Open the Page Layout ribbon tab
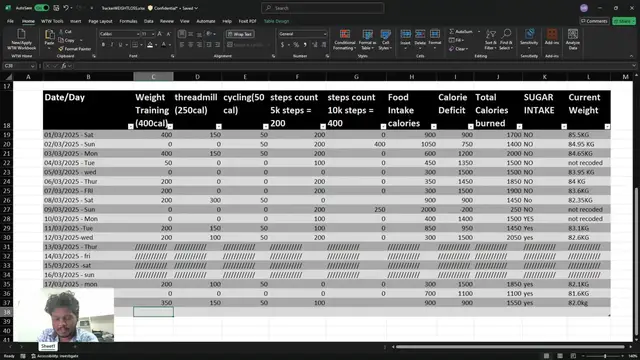The width and height of the screenshot is (640, 360). click(100, 21)
